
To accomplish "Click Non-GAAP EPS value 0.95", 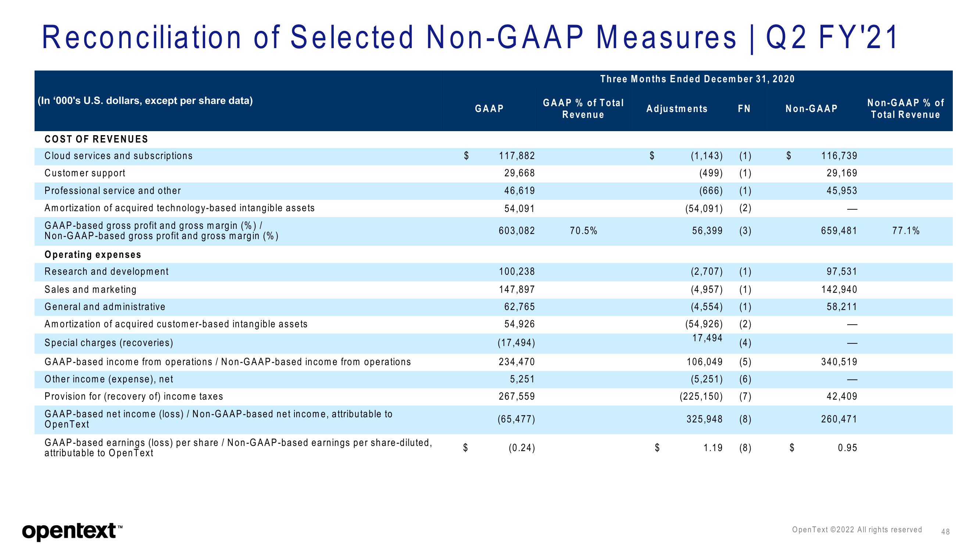I will [x=848, y=448].
